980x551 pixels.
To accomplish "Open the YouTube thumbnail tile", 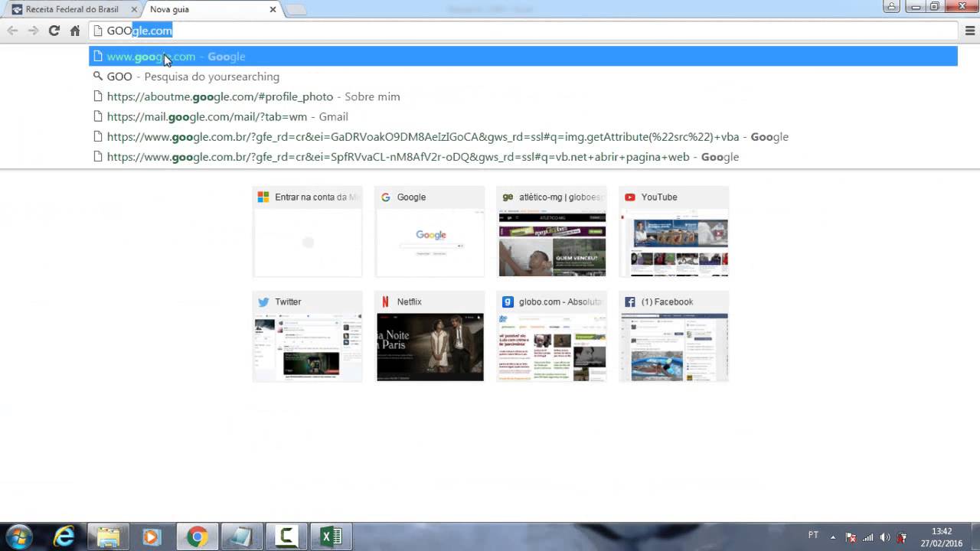I will pos(674,231).
